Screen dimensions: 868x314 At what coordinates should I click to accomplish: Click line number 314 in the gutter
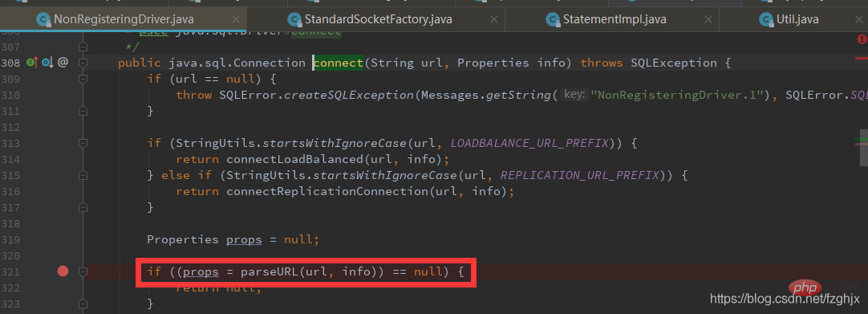point(10,159)
